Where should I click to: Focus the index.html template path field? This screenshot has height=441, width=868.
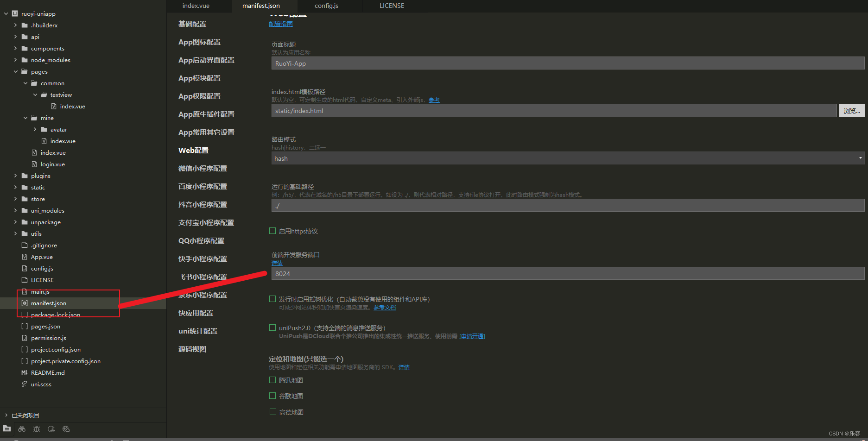554,111
